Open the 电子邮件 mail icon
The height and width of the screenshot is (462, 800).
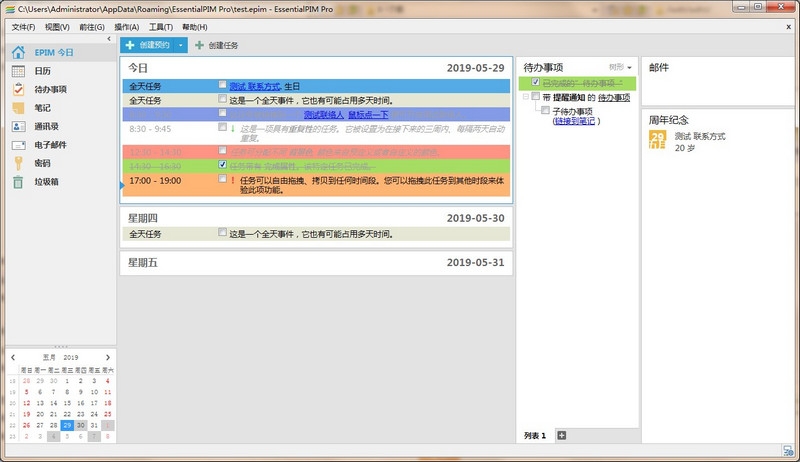(x=18, y=145)
